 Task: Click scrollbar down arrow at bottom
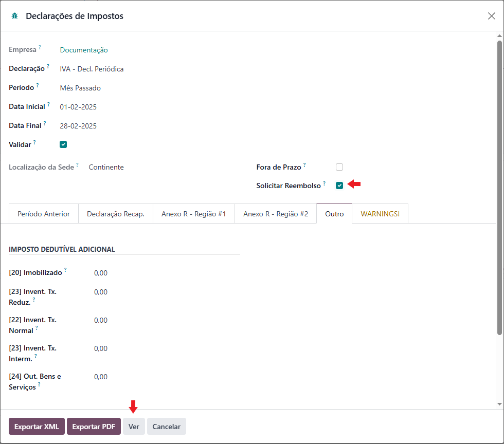click(499, 404)
